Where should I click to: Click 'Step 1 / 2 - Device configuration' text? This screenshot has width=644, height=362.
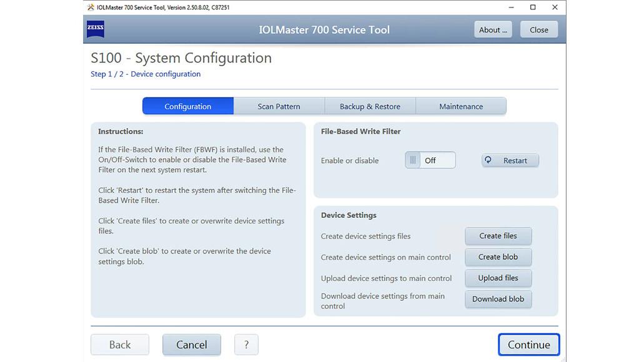tap(146, 74)
